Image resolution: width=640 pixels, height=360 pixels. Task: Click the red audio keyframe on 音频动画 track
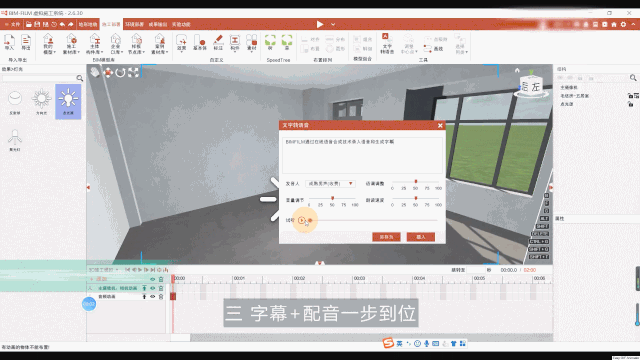(173, 297)
